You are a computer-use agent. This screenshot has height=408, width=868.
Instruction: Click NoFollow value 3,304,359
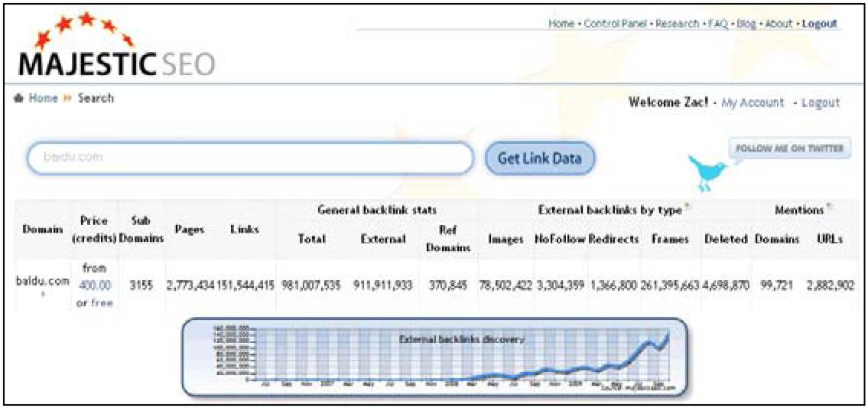(x=561, y=286)
